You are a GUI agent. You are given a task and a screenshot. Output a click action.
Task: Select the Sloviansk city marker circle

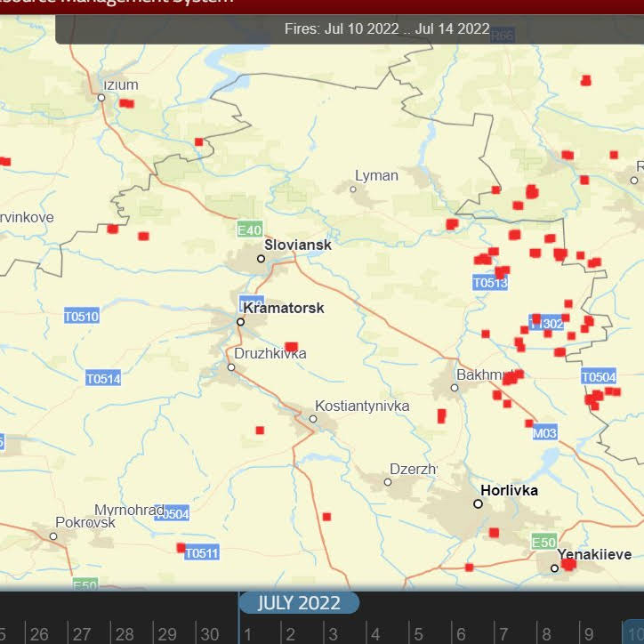click(261, 259)
